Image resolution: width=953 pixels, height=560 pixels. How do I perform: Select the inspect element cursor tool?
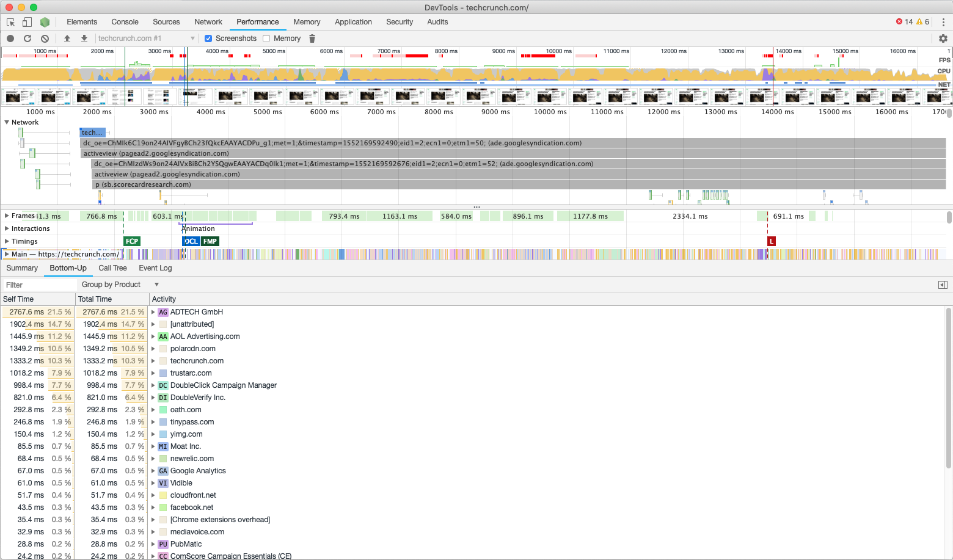tap(10, 22)
